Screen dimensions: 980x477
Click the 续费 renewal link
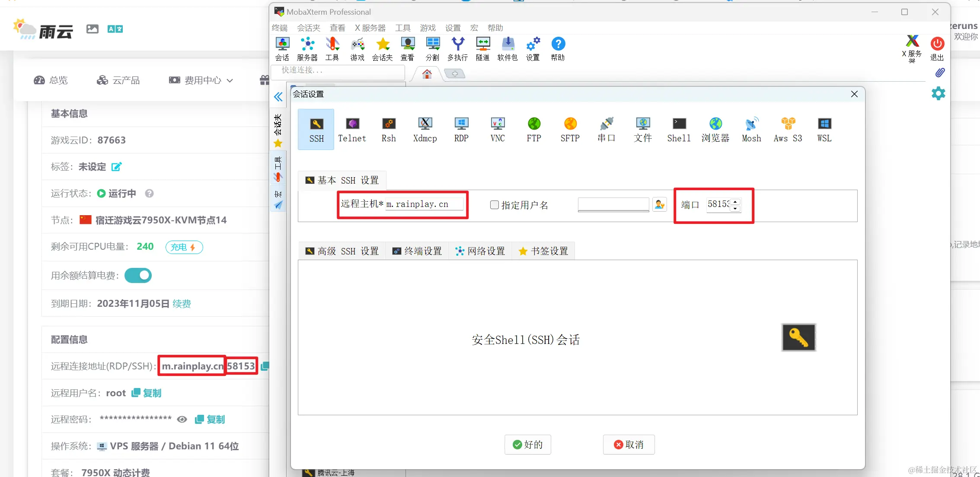pyautogui.click(x=182, y=304)
